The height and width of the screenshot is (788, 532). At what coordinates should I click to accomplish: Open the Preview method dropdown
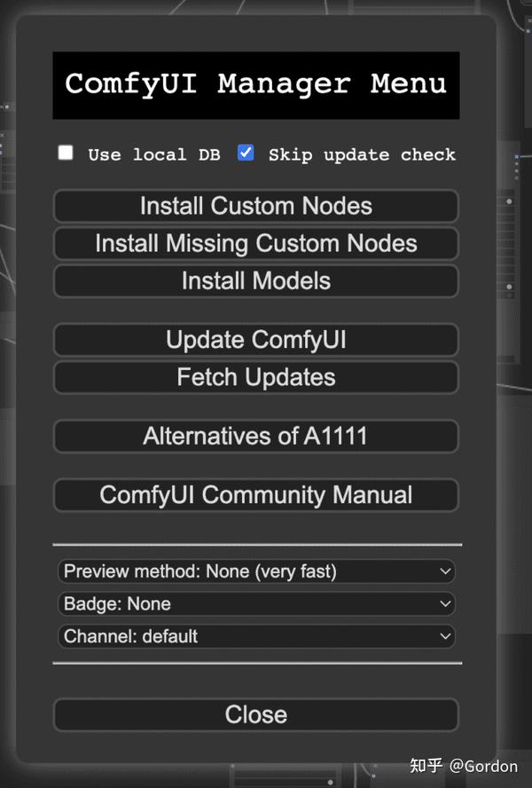pyautogui.click(x=255, y=571)
